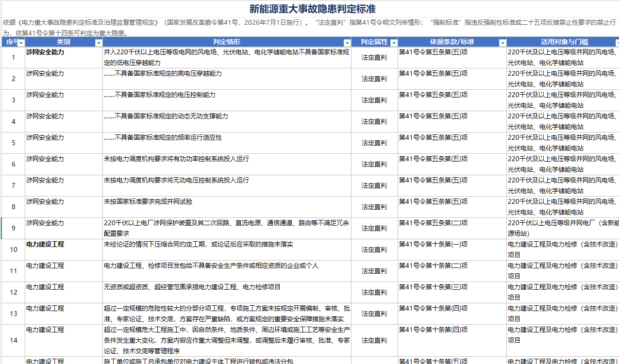Select the cell mentioning 高电压穿越能力

227,79
